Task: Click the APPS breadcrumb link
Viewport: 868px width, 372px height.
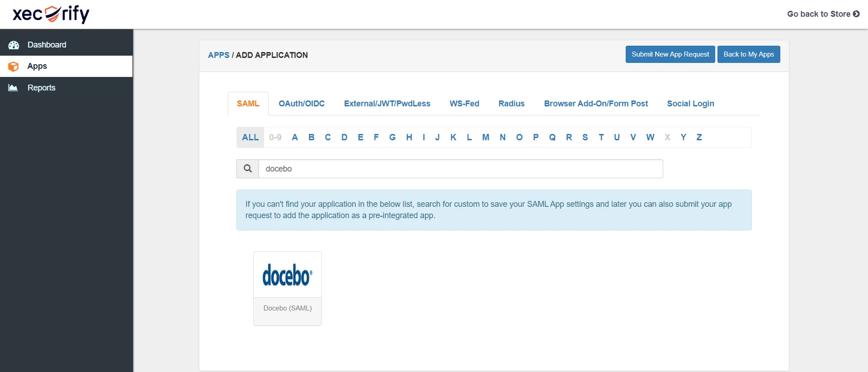Action: pyautogui.click(x=219, y=55)
